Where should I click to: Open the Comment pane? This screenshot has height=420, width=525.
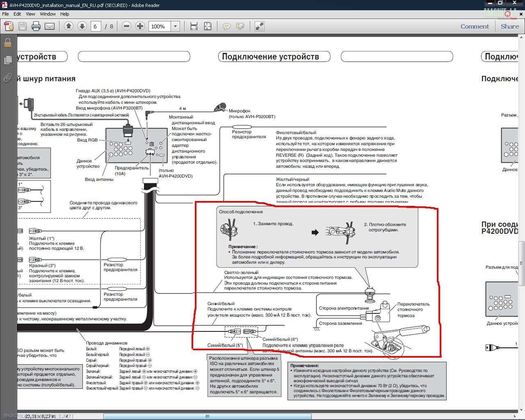point(475,26)
